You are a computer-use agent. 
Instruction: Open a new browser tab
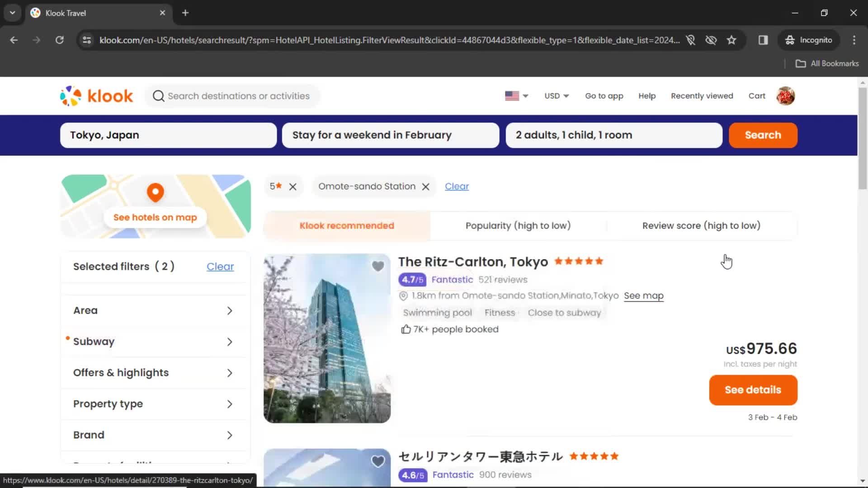[x=185, y=13]
